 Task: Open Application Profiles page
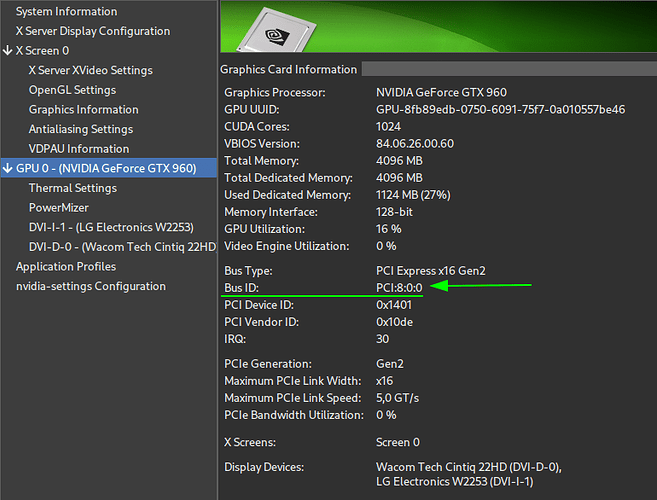coord(66,267)
